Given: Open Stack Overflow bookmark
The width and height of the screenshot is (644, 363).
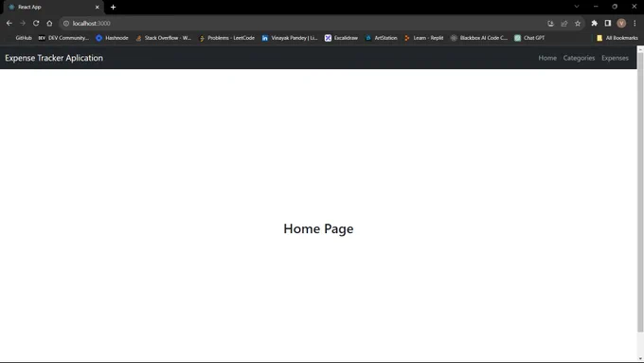Looking at the screenshot, I should click(x=164, y=38).
